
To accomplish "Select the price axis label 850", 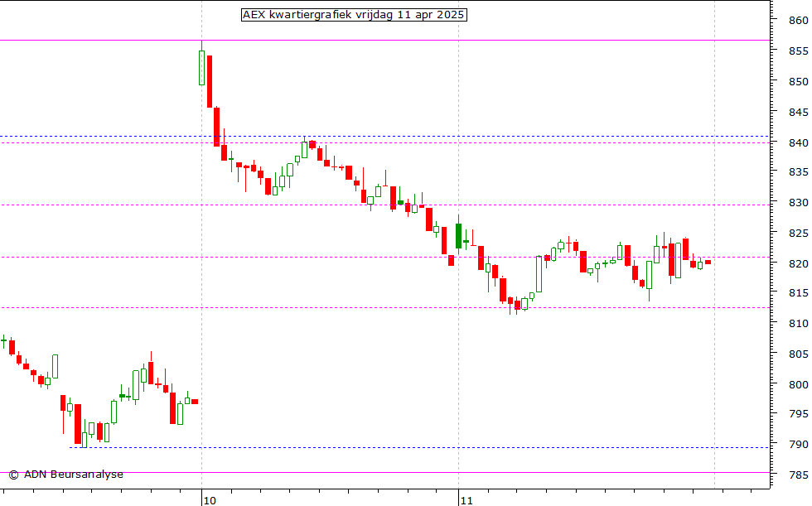I will pyautogui.click(x=798, y=82).
